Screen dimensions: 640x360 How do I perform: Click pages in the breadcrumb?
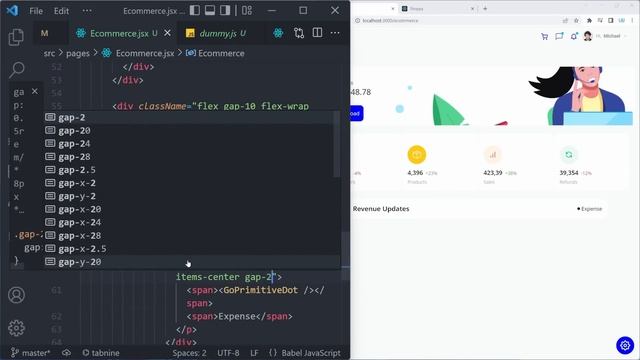coord(78,53)
